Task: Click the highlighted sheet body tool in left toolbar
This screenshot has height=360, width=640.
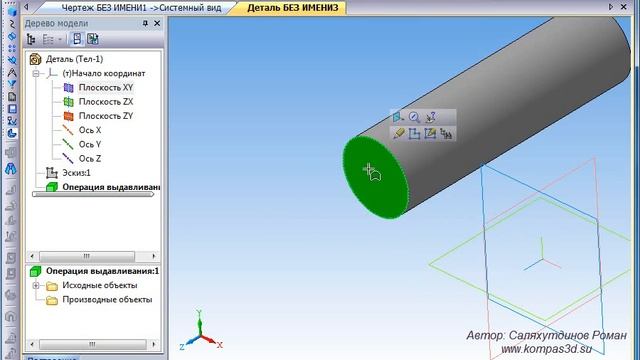Action: click(11, 133)
